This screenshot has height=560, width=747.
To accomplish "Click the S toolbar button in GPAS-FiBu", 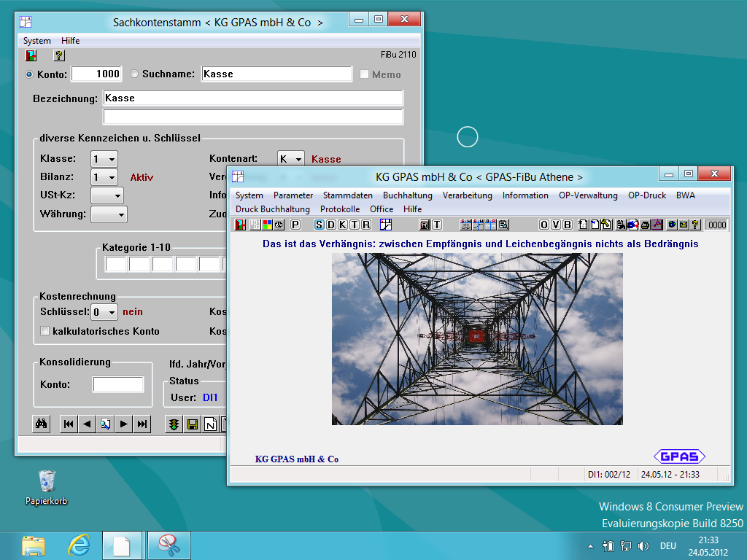I will [x=320, y=225].
